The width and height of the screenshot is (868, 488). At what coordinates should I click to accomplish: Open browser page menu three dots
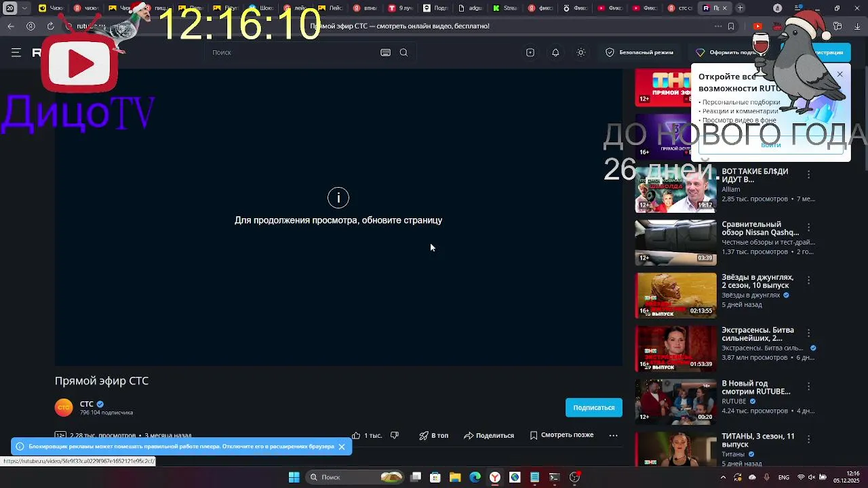(x=718, y=26)
